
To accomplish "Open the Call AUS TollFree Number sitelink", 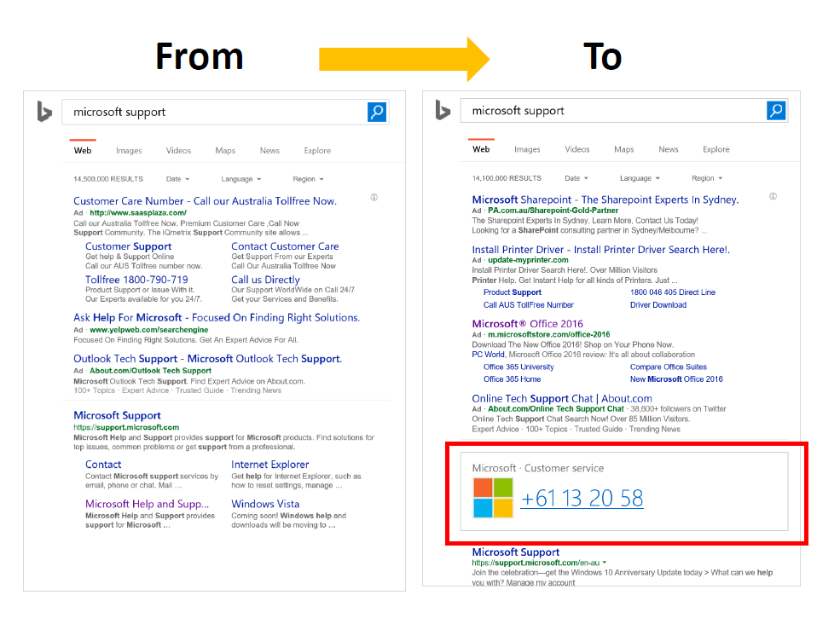I will coord(528,305).
